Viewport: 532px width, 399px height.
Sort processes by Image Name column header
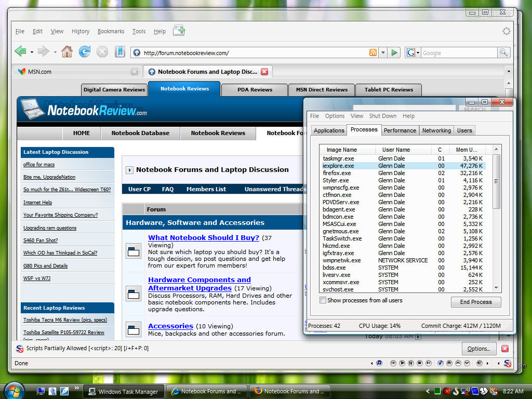[348, 150]
